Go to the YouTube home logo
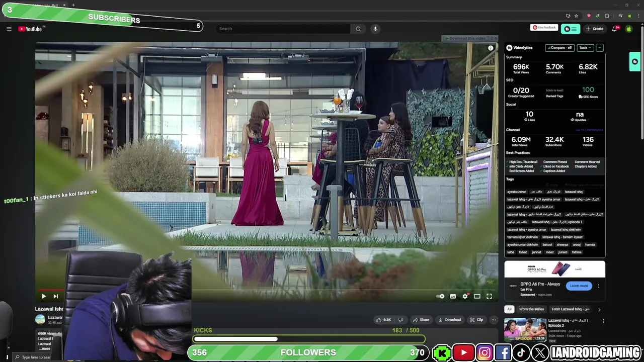Image resolution: width=644 pixels, height=362 pixels. tap(30, 29)
